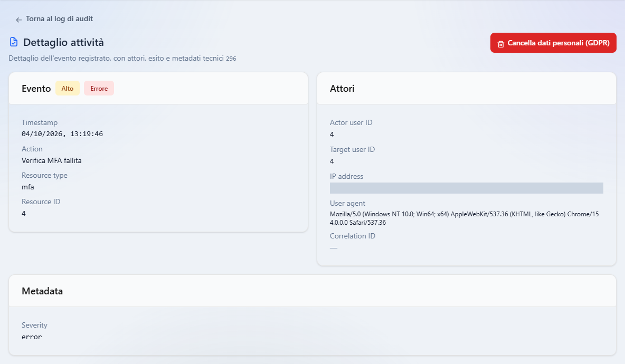Select the timestamp '04/10/2026, 13:19:46'
The width and height of the screenshot is (625, 364).
62,134
